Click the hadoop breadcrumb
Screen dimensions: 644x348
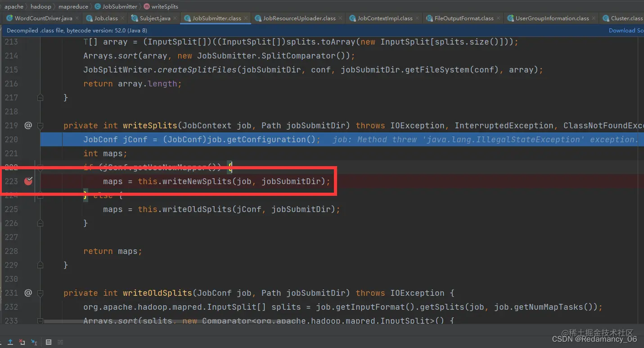[41, 6]
